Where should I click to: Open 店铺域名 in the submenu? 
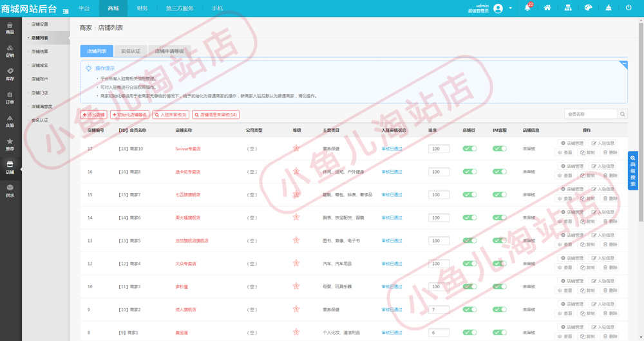pos(40,65)
